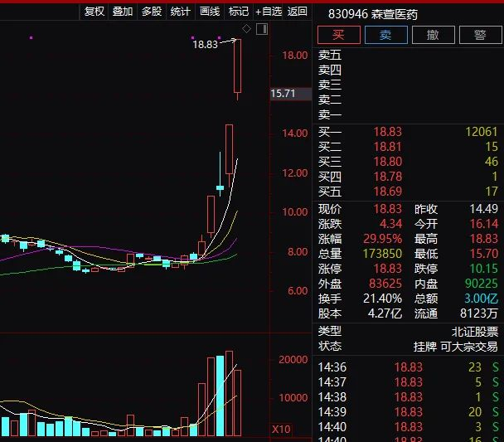Image resolution: width=504 pixels, height=442 pixels.
Task: Click the red 买 buy button
Action: (x=338, y=35)
